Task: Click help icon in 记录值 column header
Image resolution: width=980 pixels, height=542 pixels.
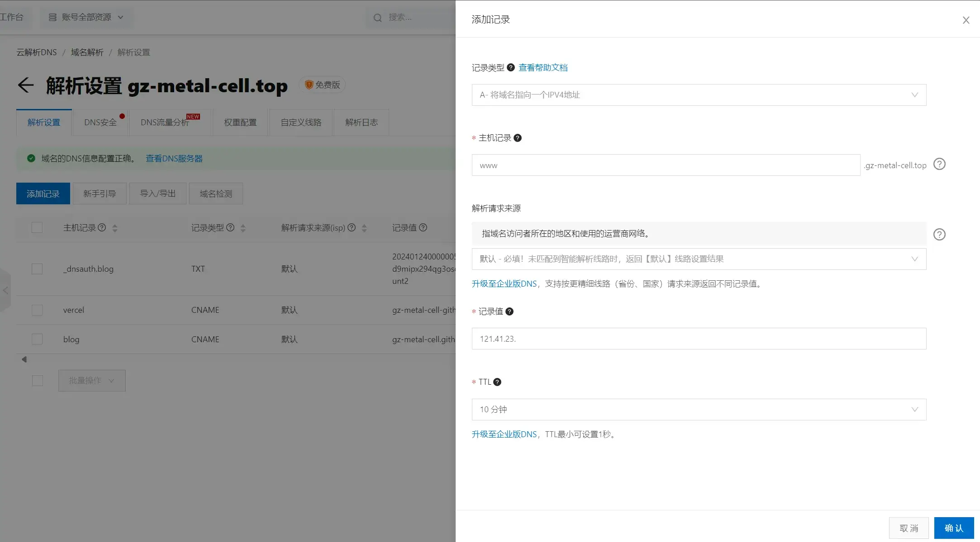Action: (x=423, y=227)
